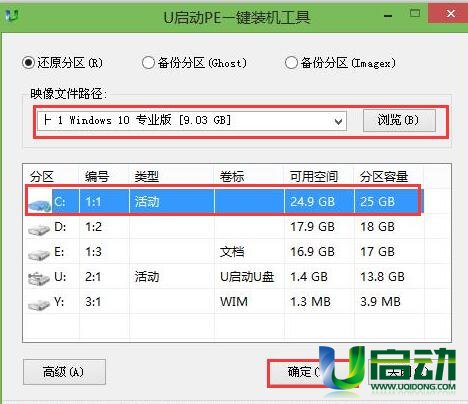The height and width of the screenshot is (404, 468).
Task: Maximize the U启动PE window
Action: (415, 14)
